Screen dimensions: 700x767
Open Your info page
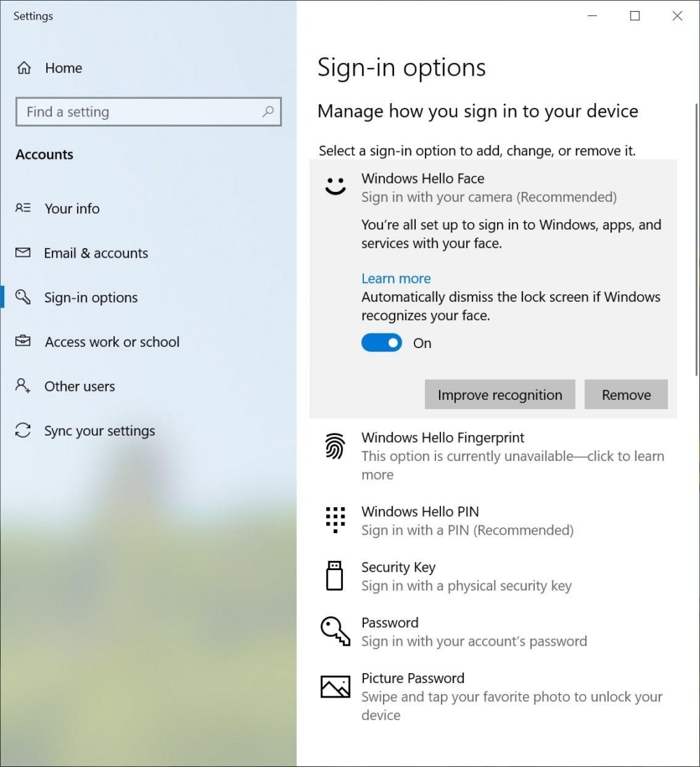point(148,208)
